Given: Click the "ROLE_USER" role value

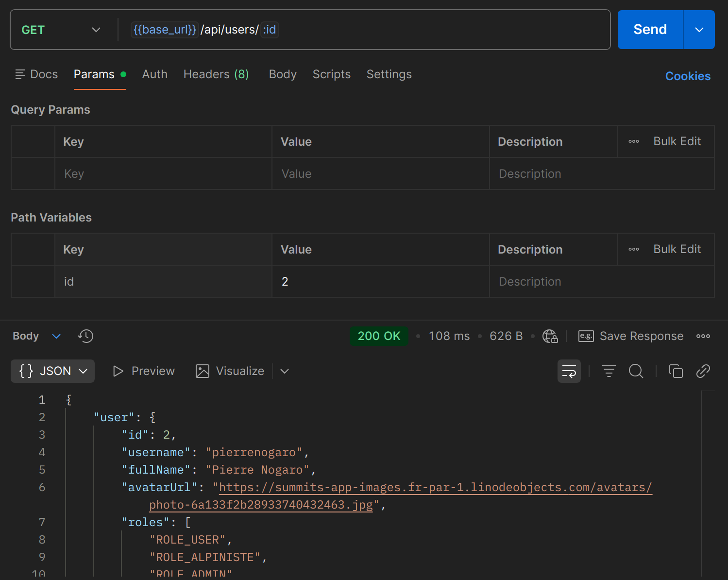Looking at the screenshot, I should pyautogui.click(x=187, y=540).
